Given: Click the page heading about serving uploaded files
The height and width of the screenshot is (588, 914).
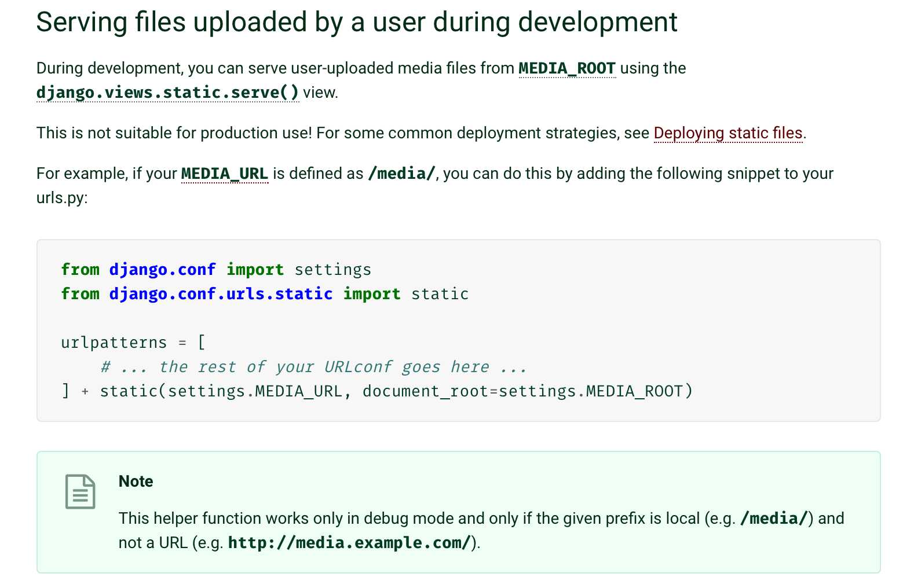Looking at the screenshot, I should coord(357,22).
